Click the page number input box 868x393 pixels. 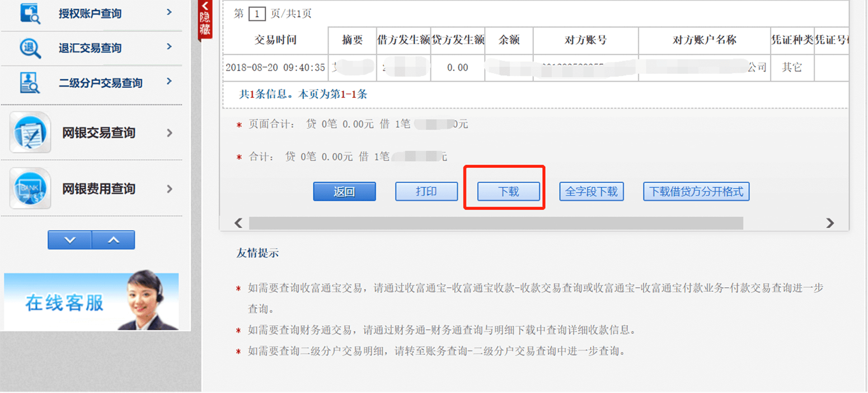[x=256, y=14]
